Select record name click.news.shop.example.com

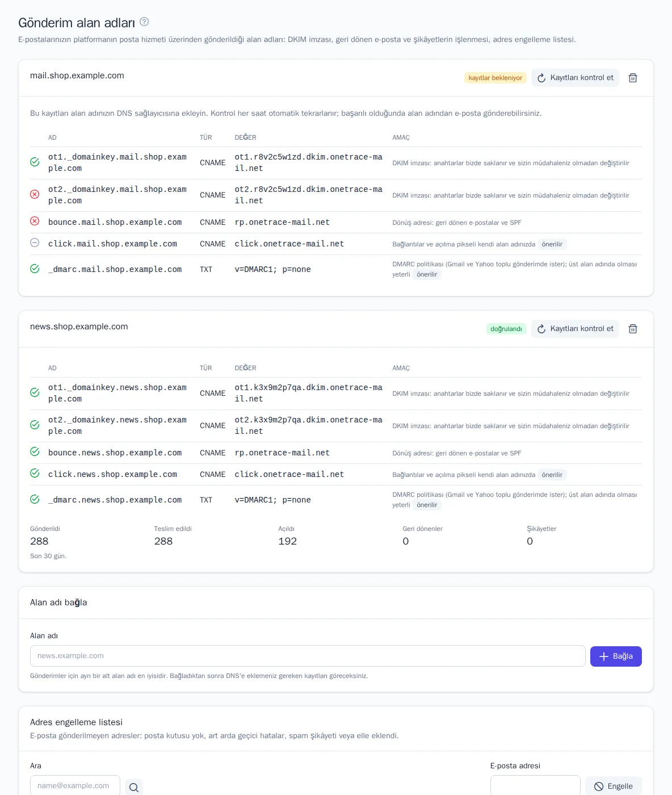click(113, 475)
